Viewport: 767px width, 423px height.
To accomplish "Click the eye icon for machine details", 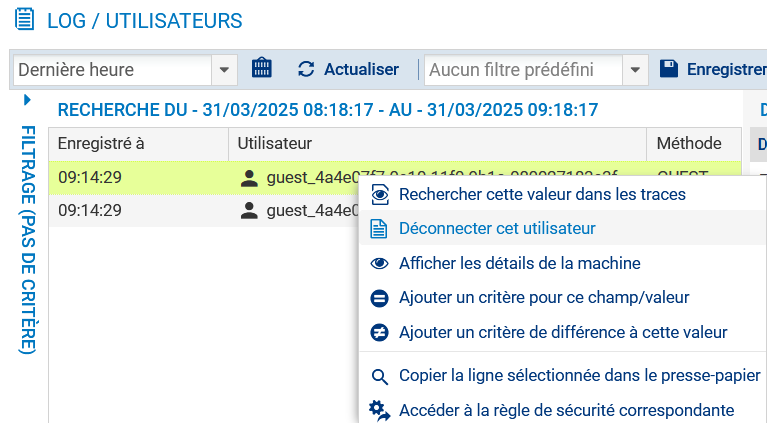I will pos(379,263).
